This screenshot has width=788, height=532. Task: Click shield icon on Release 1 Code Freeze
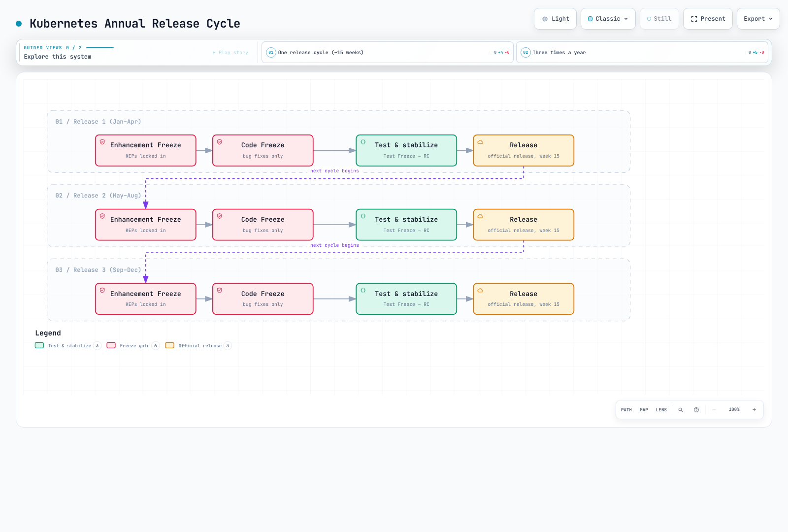[220, 142]
